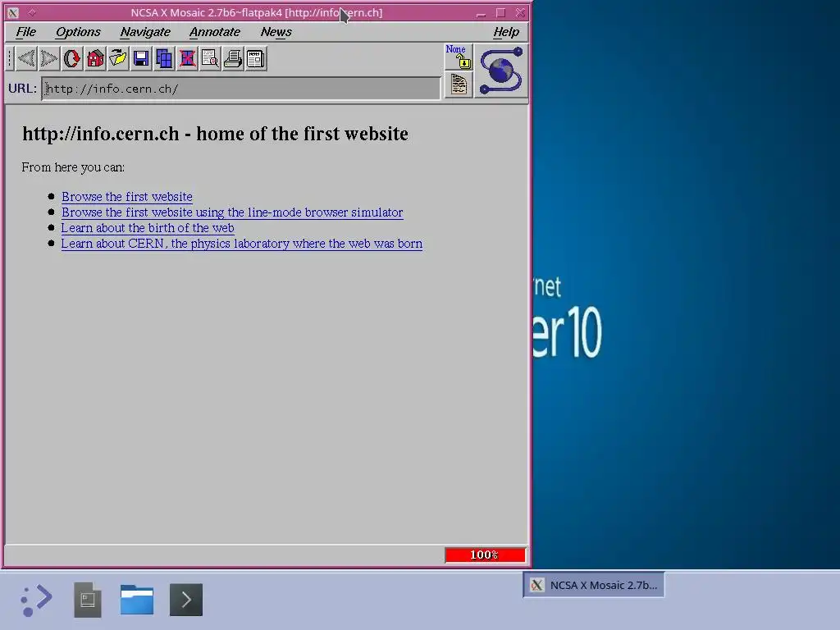
Task: Open the News menu
Action: click(x=276, y=32)
